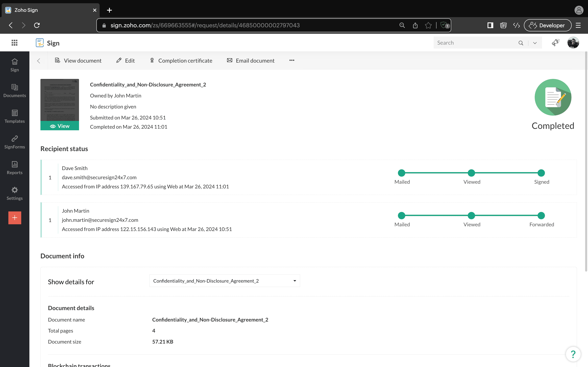Open Settings from the left sidebar
Image resolution: width=588 pixels, height=367 pixels.
click(14, 194)
